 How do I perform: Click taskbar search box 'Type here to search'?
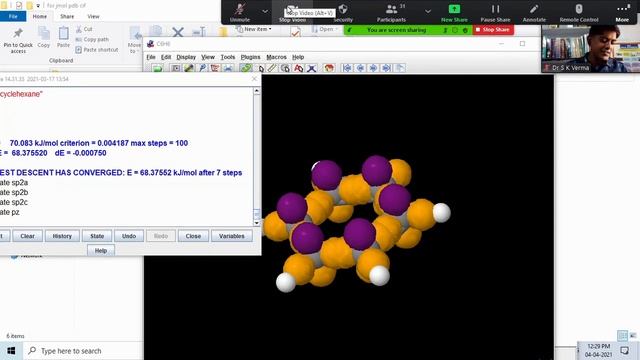[82, 351]
